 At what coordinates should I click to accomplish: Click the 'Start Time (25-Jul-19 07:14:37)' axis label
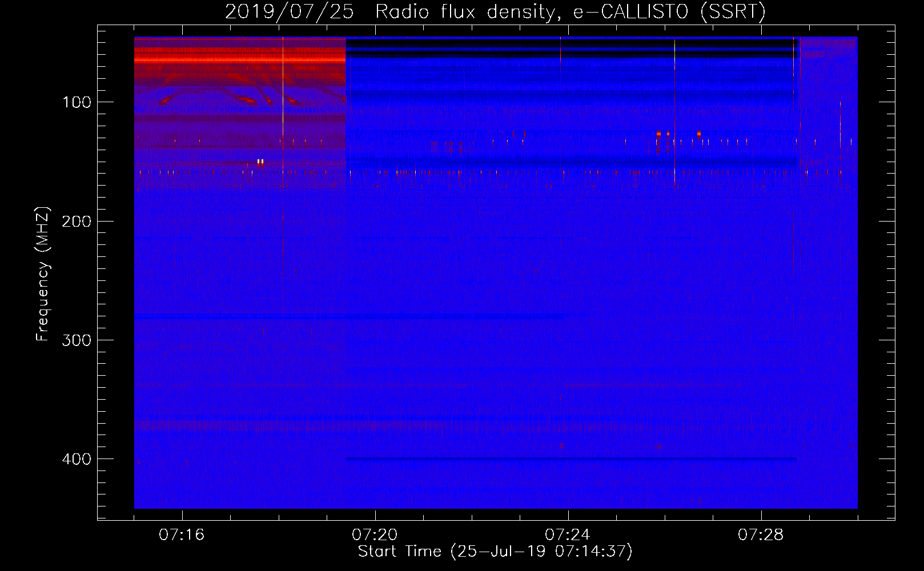pos(495,552)
